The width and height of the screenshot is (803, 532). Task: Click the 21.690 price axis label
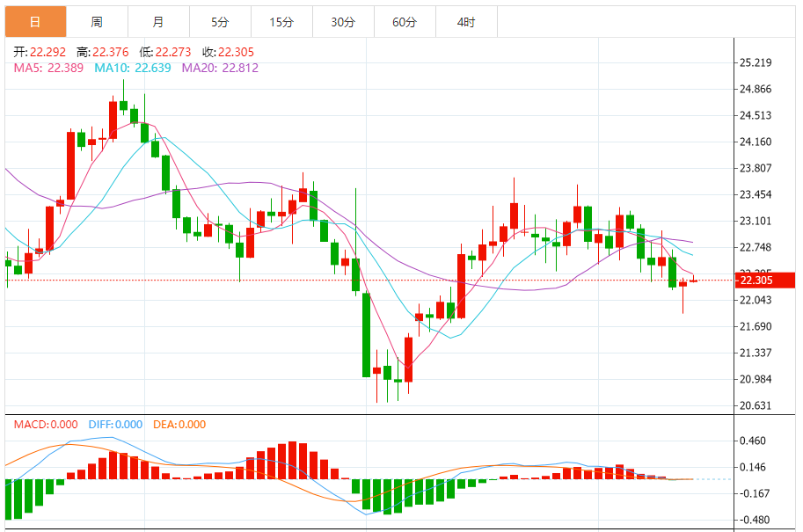pyautogui.click(x=756, y=327)
